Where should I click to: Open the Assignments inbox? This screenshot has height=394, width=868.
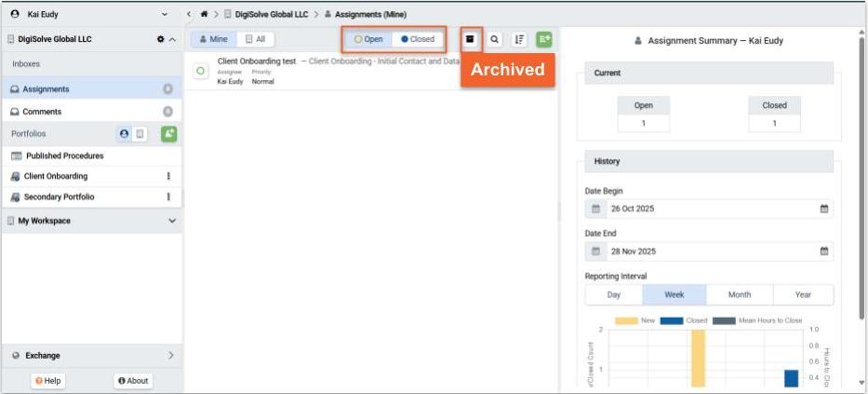click(x=92, y=89)
